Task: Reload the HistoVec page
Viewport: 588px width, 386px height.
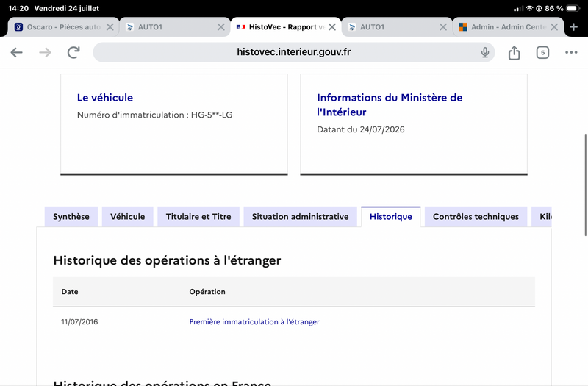Action: (73, 52)
